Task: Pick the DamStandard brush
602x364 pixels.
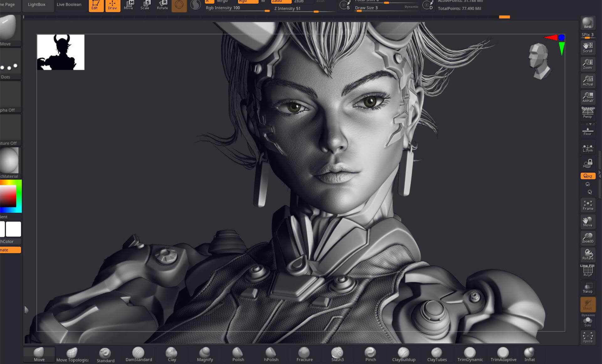Action: (x=139, y=355)
